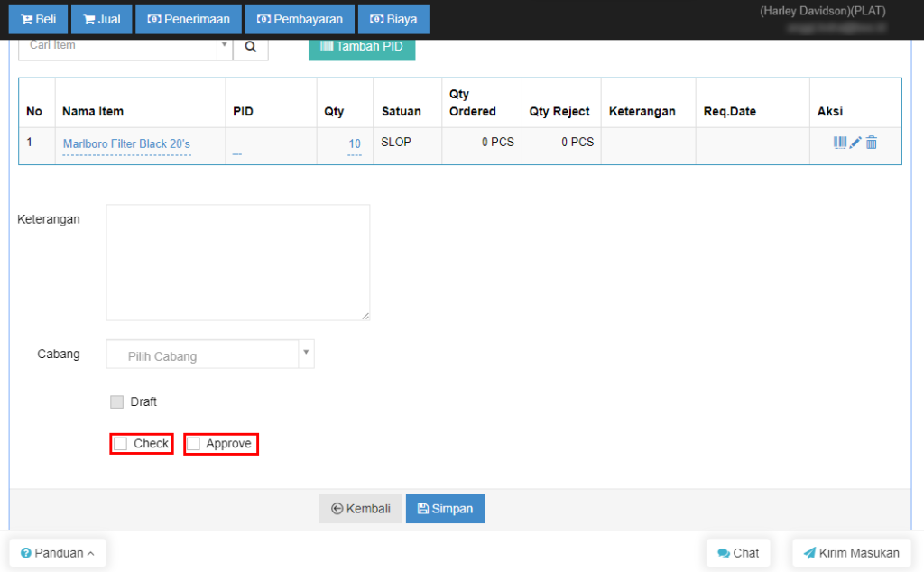Click the Tambah PID button
Viewport: 924px width, 572px height.
tap(362, 47)
